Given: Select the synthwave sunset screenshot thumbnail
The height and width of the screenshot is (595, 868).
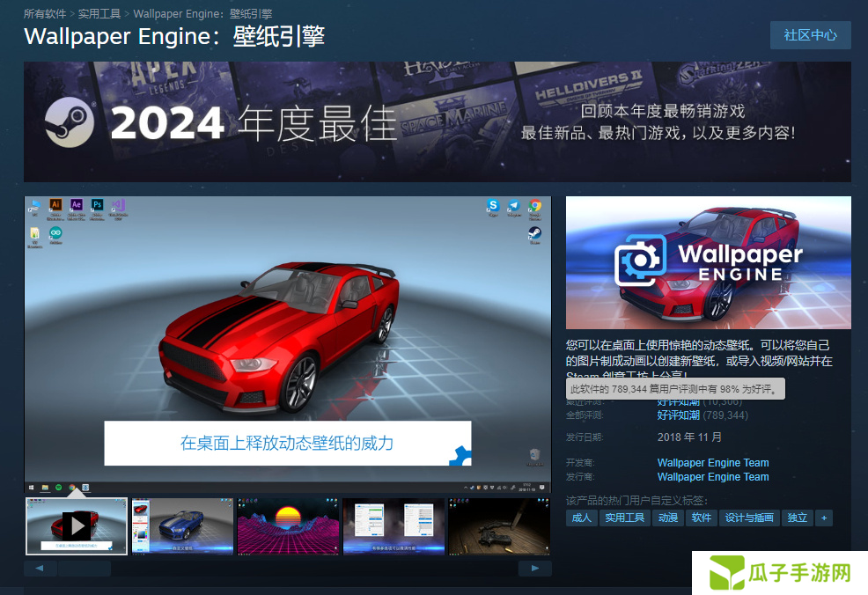Looking at the screenshot, I should (x=288, y=525).
